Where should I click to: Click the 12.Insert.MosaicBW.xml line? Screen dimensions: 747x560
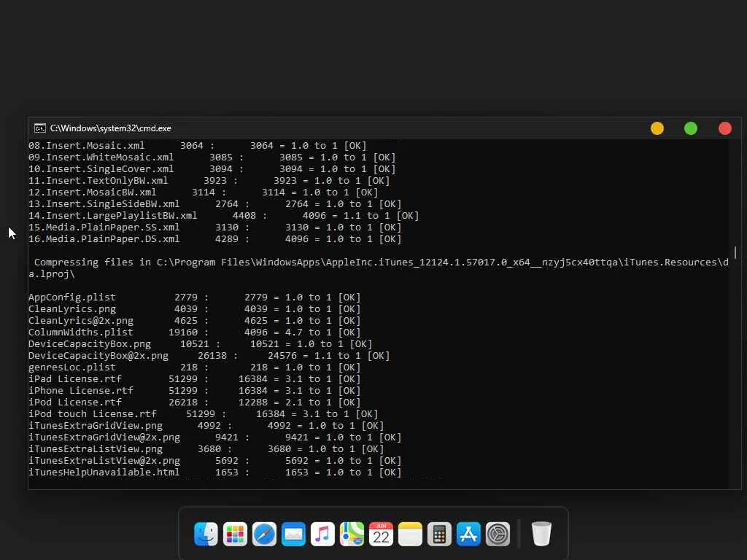point(204,192)
